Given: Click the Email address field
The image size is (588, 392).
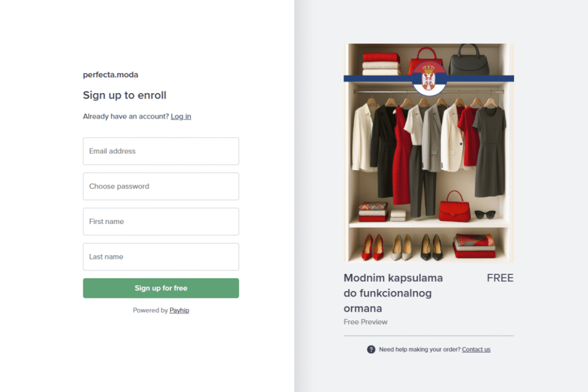Looking at the screenshot, I should coord(161,151).
